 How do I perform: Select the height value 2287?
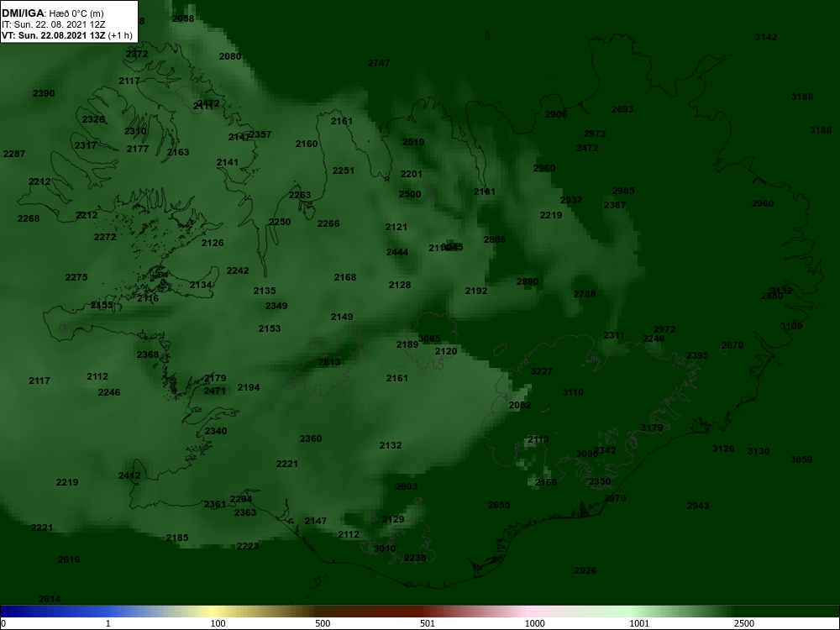(x=14, y=154)
